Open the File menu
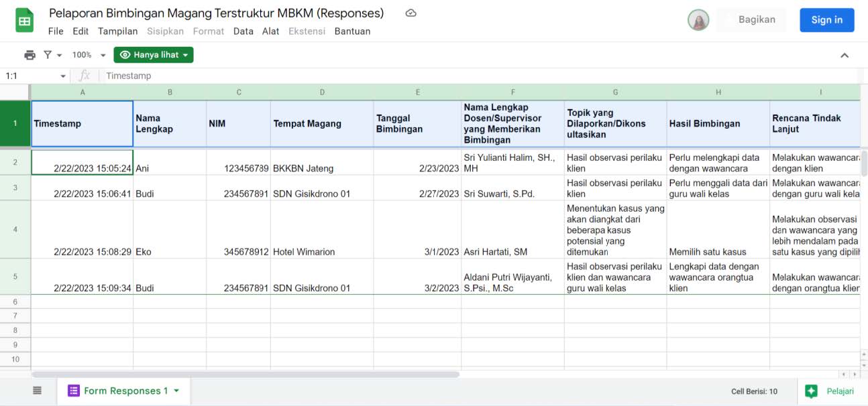Viewport: 868px width, 406px height. [x=56, y=31]
